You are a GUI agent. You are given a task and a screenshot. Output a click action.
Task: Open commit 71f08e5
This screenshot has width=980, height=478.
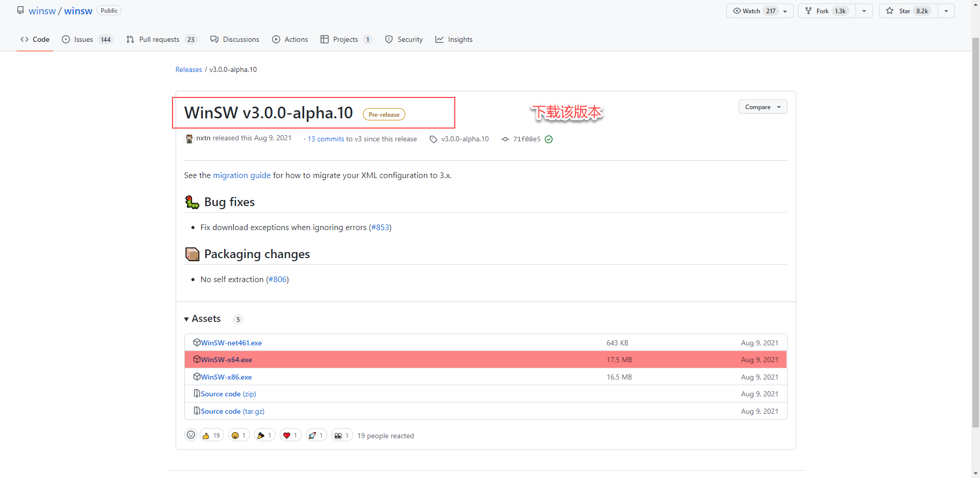(527, 139)
